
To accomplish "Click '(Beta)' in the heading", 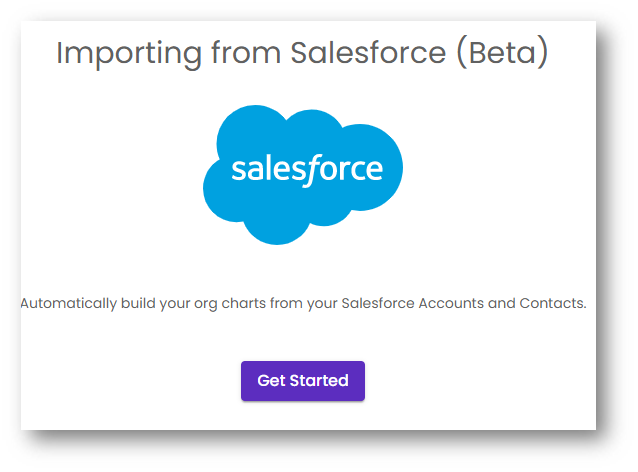I will (502, 52).
